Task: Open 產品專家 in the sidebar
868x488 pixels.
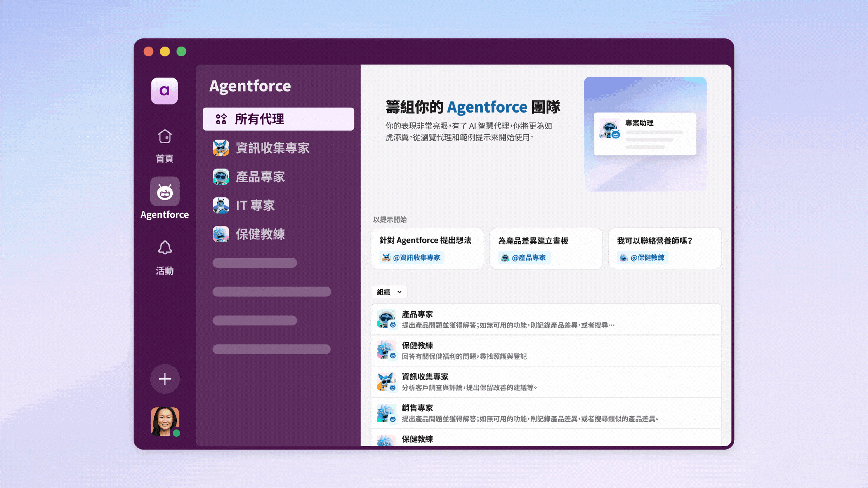Action: 278,177
